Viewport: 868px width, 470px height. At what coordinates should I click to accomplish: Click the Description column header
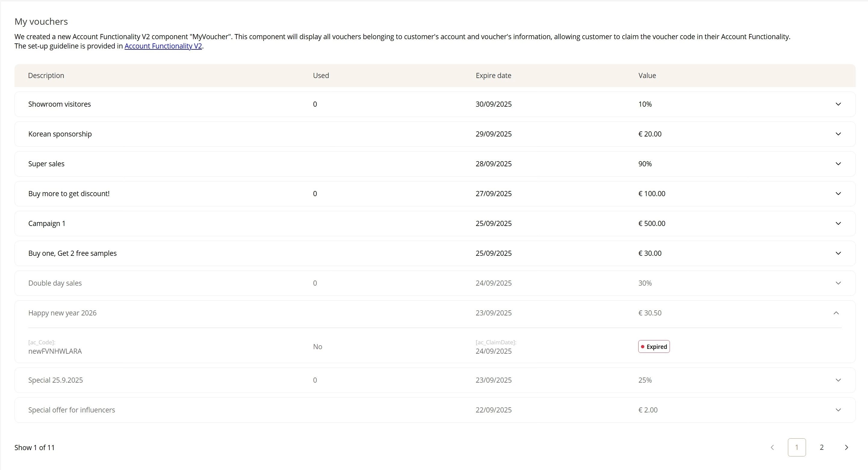coord(46,76)
